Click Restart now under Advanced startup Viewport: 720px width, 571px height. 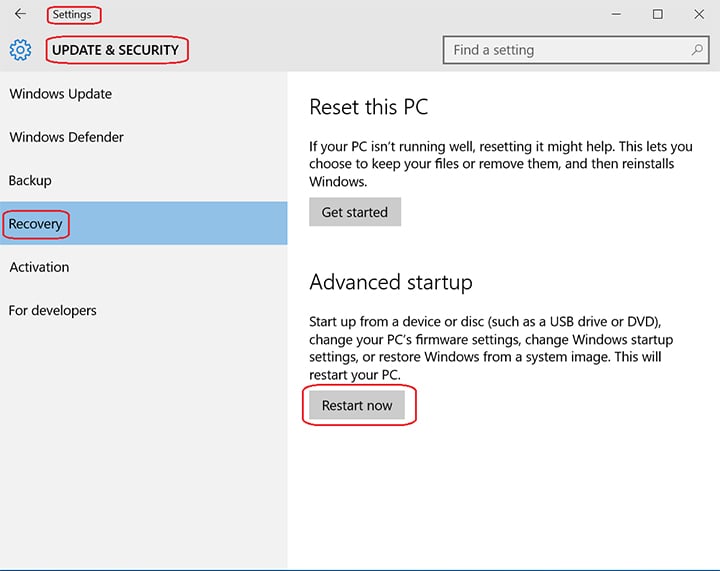[x=357, y=405]
